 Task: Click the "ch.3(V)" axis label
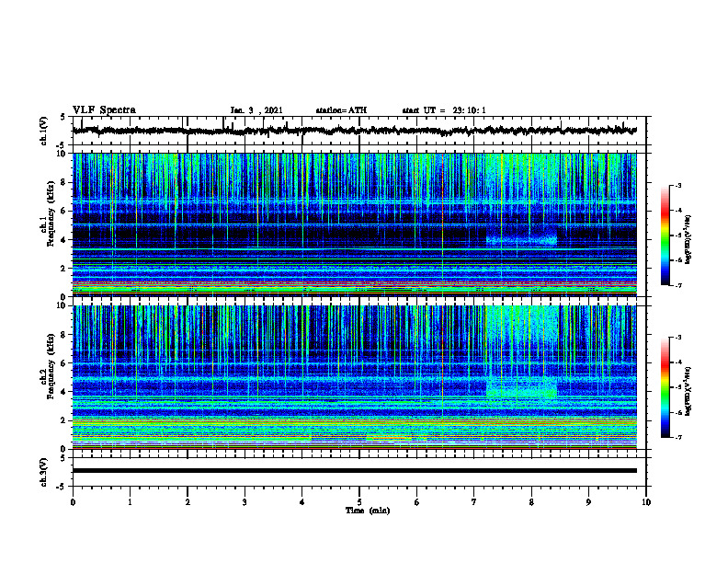click(44, 472)
